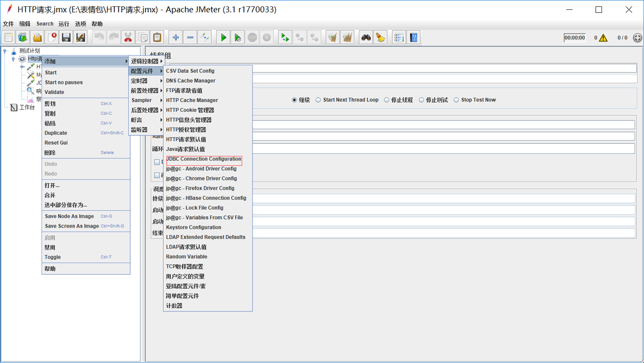Click the Clear All results icon

coord(347,38)
